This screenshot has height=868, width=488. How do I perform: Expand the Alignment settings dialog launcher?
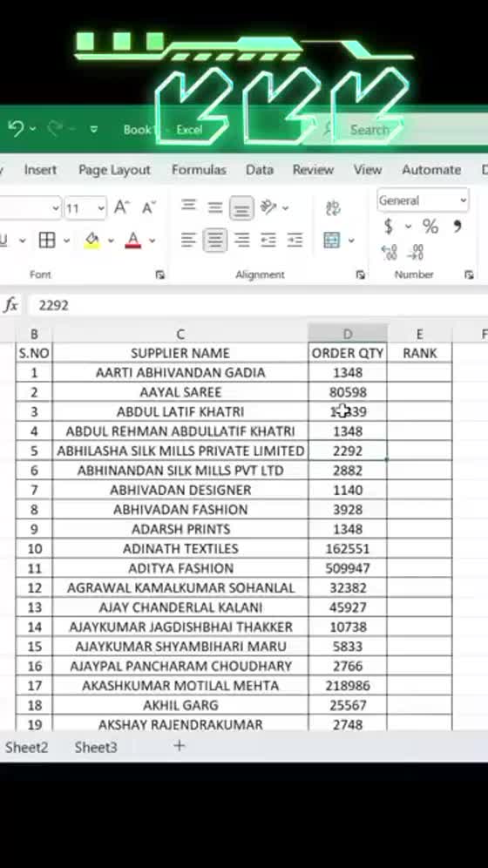point(360,275)
